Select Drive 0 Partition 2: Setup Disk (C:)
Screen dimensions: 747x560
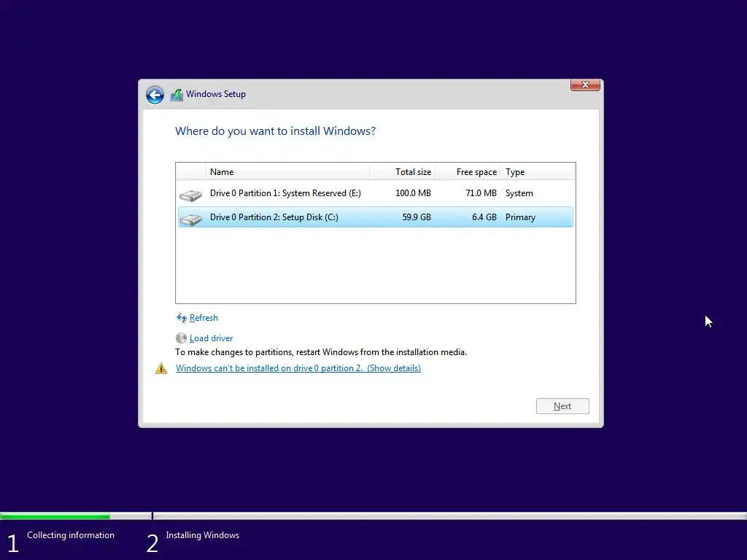click(376, 217)
